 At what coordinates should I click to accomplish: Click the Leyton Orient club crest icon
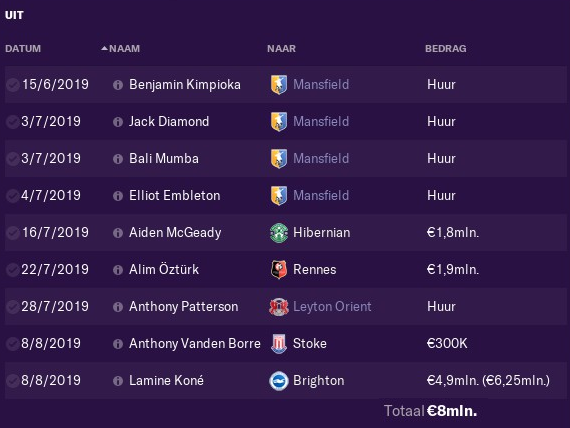[x=279, y=307]
